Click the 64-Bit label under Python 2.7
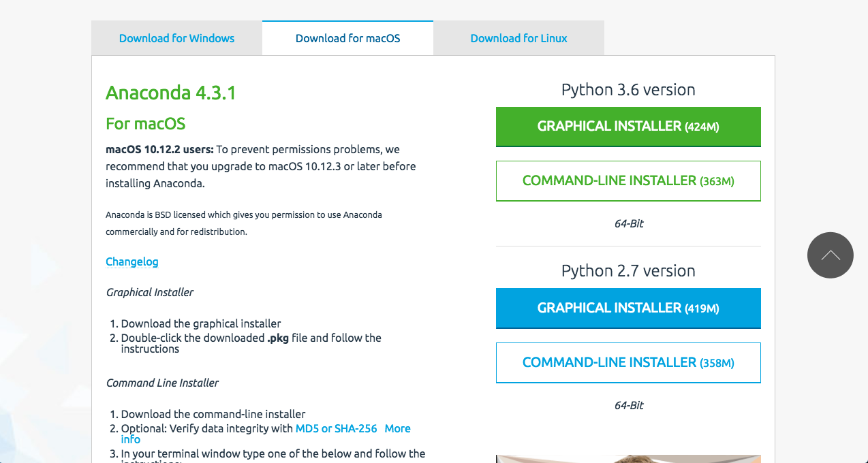868x463 pixels. pyautogui.click(x=627, y=405)
